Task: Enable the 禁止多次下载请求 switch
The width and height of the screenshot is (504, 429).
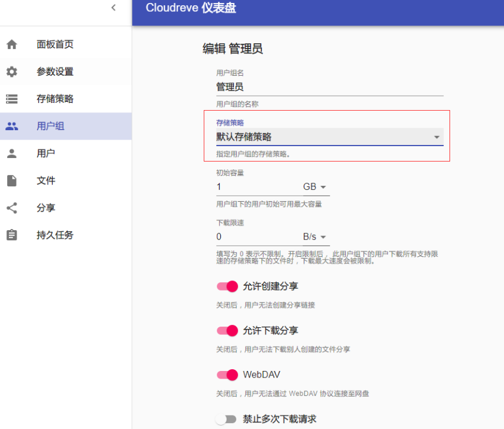Action: tap(226, 419)
